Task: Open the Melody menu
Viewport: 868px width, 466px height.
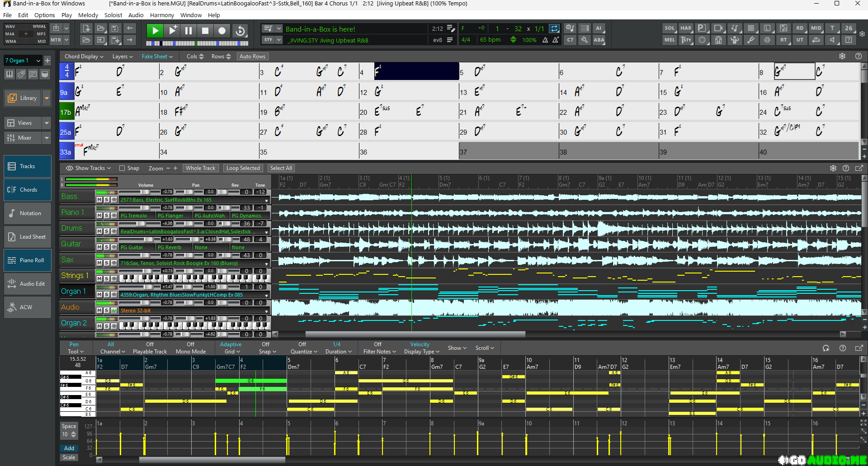Action: click(88, 15)
